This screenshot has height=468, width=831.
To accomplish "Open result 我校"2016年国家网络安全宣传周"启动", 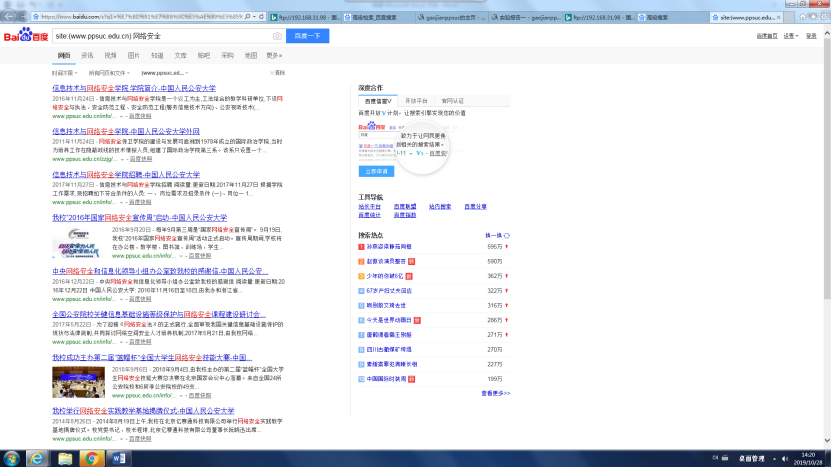I will point(139,218).
